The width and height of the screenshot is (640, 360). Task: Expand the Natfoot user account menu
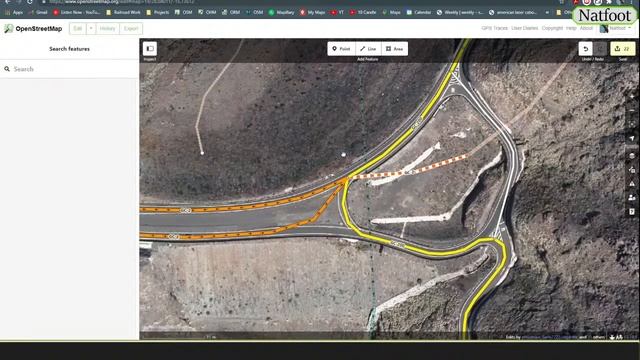(x=616, y=28)
